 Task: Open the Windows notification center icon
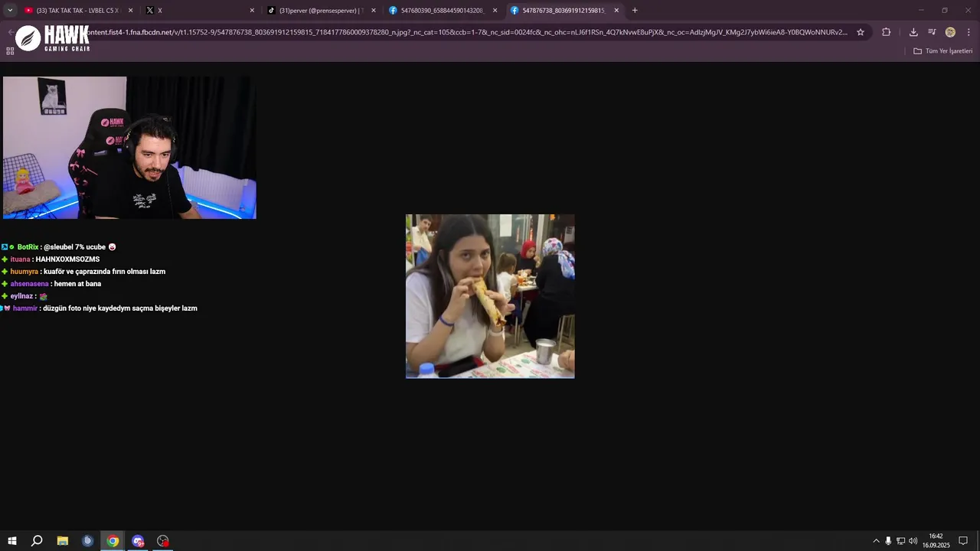[x=963, y=541]
